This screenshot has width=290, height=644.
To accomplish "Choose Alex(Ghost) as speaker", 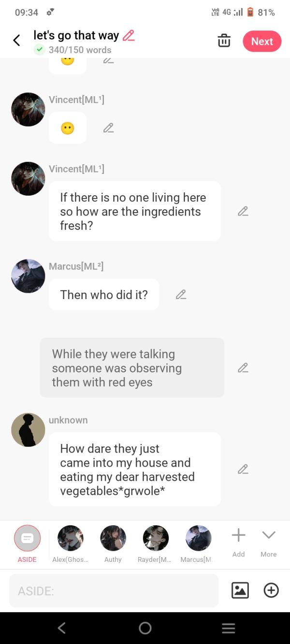I will click(70, 538).
